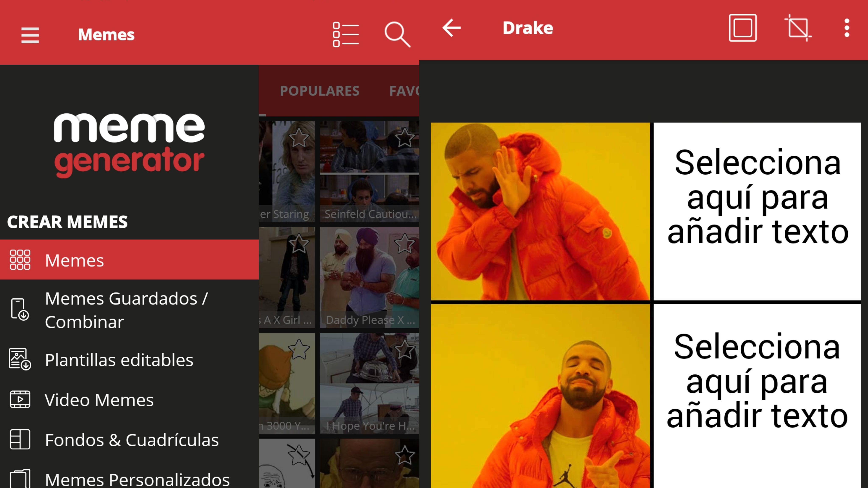Open the meme search magnifier
Screen dimensions: 868x488
coord(397,35)
